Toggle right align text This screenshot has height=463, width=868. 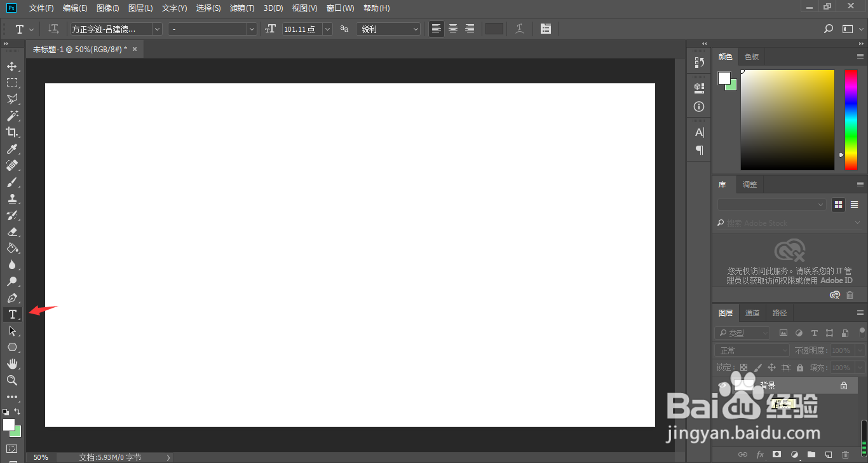[470, 29]
